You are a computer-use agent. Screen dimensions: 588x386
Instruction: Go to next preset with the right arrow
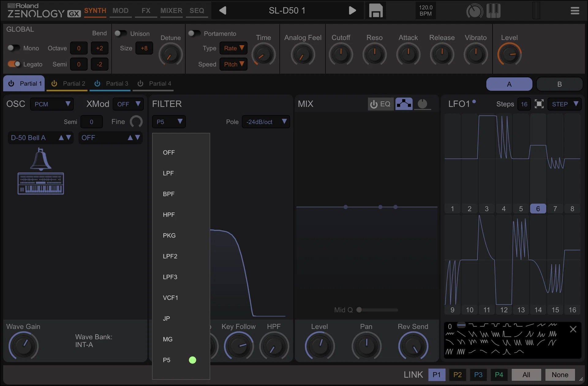352,11
